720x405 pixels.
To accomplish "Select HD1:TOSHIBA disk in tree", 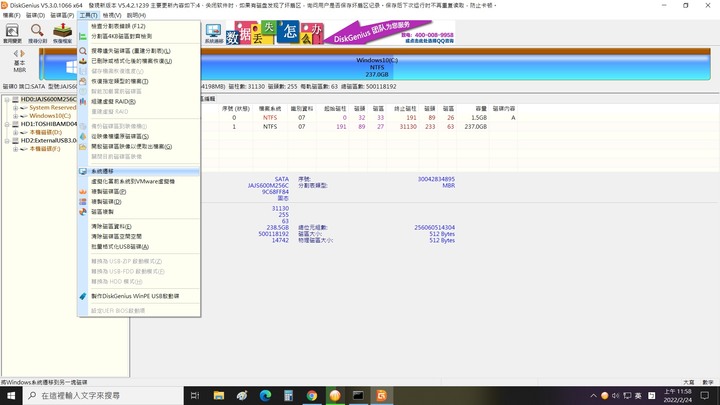I will pos(49,124).
